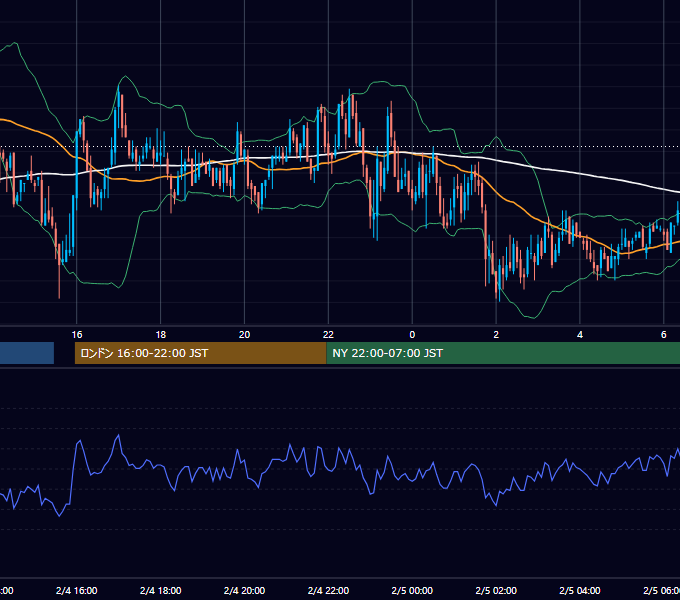Click the 0 hour label on the price chart
The image size is (680, 600).
tap(412, 335)
